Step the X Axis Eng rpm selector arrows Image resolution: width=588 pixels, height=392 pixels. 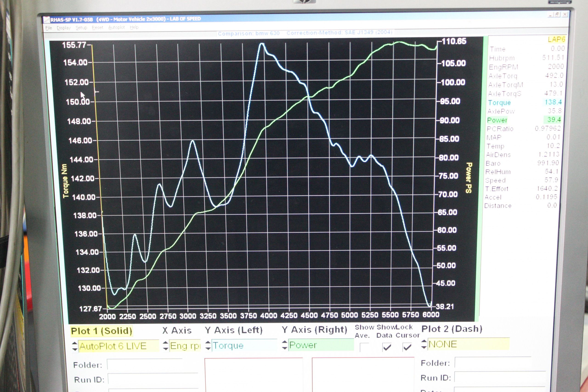pyautogui.click(x=166, y=346)
